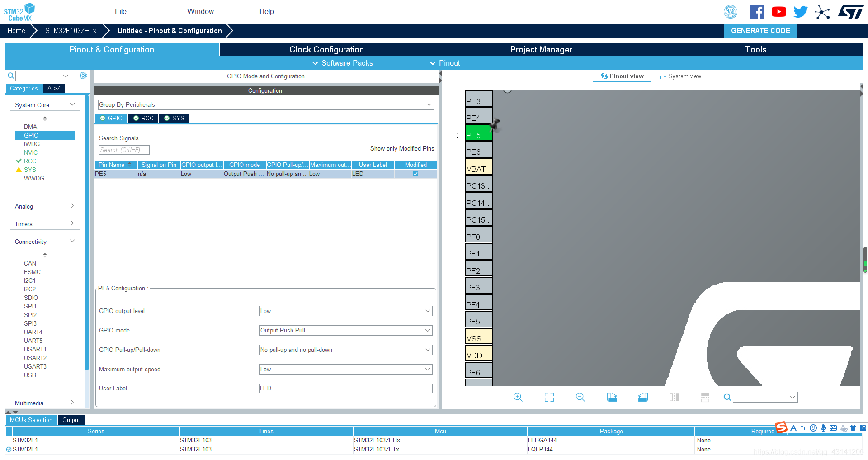Screen dimensions: 868x460
Task: Switch to System view
Action: (x=680, y=76)
